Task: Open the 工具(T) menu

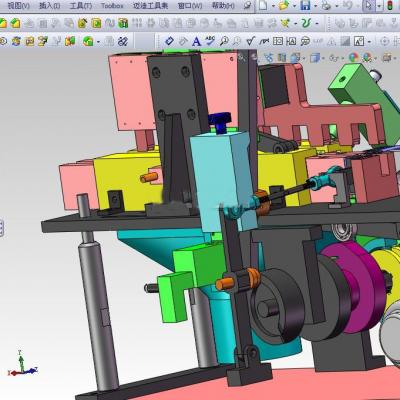Action: click(x=81, y=6)
